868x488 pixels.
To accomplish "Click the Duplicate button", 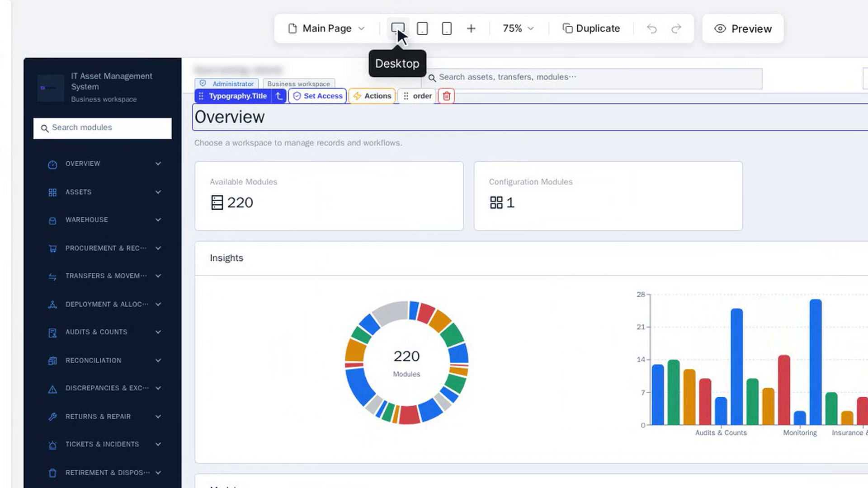I will coord(591,28).
